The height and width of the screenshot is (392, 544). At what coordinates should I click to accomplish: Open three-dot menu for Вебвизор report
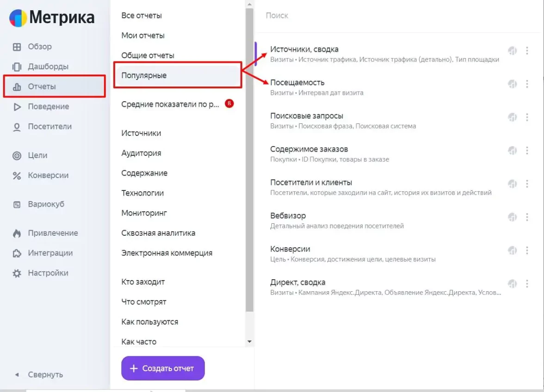[527, 217]
